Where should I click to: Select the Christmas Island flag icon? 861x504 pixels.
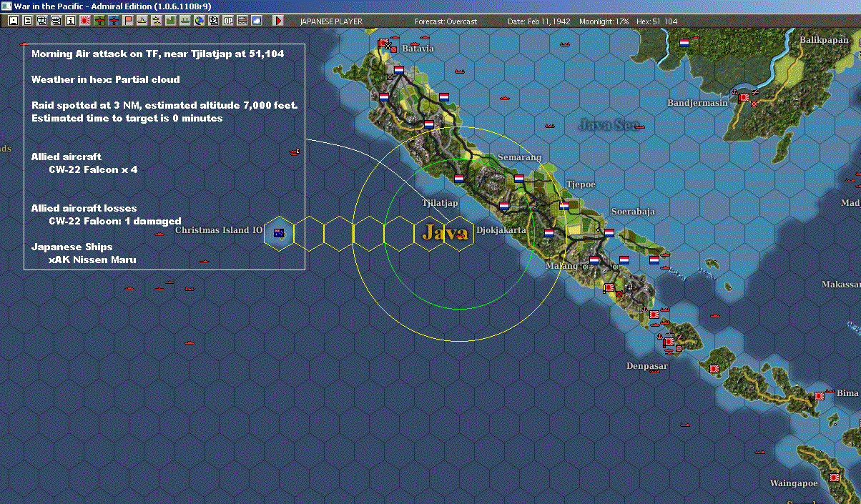[x=279, y=232]
